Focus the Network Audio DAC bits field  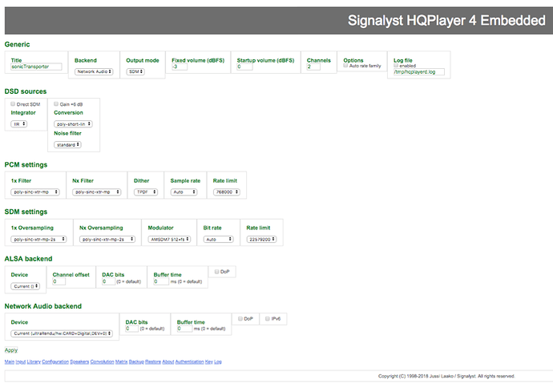click(132, 329)
